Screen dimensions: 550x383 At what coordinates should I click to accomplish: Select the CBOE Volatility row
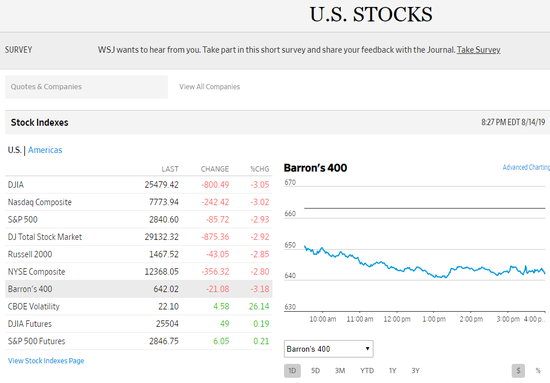click(x=139, y=306)
